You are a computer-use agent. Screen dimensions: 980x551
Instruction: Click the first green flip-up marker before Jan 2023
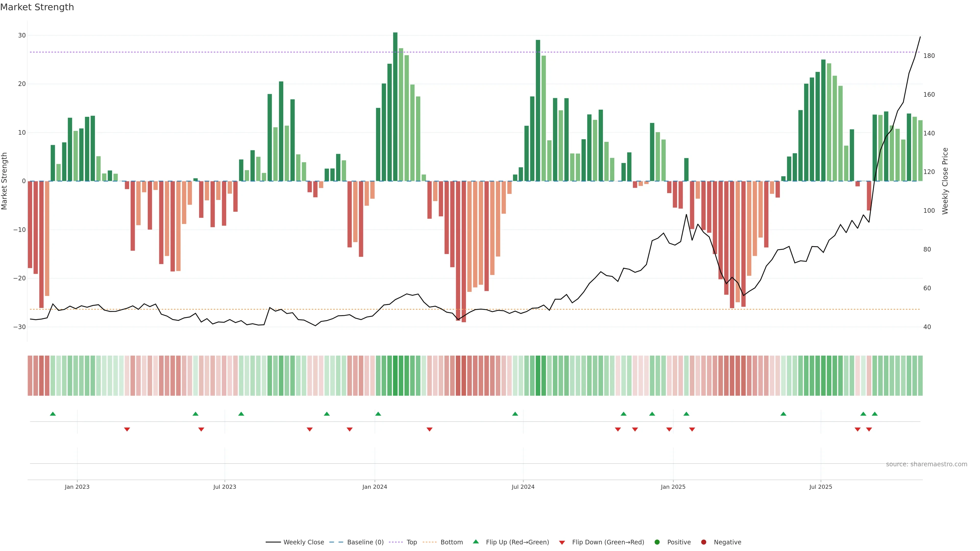click(x=53, y=414)
